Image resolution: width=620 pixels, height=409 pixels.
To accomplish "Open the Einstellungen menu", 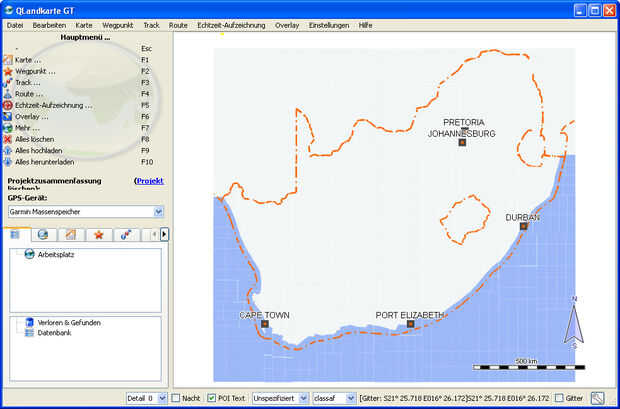I will point(329,25).
